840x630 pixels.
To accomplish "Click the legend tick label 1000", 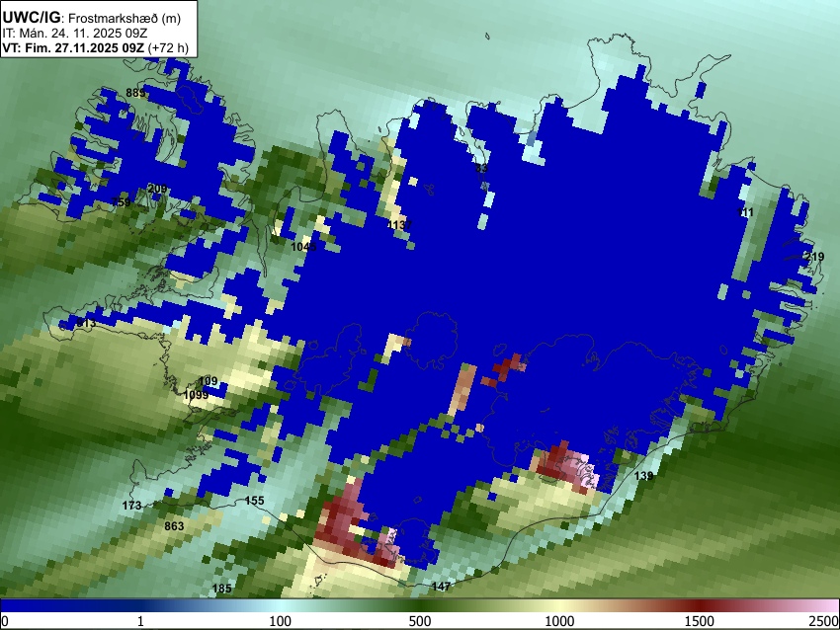I will [x=559, y=621].
